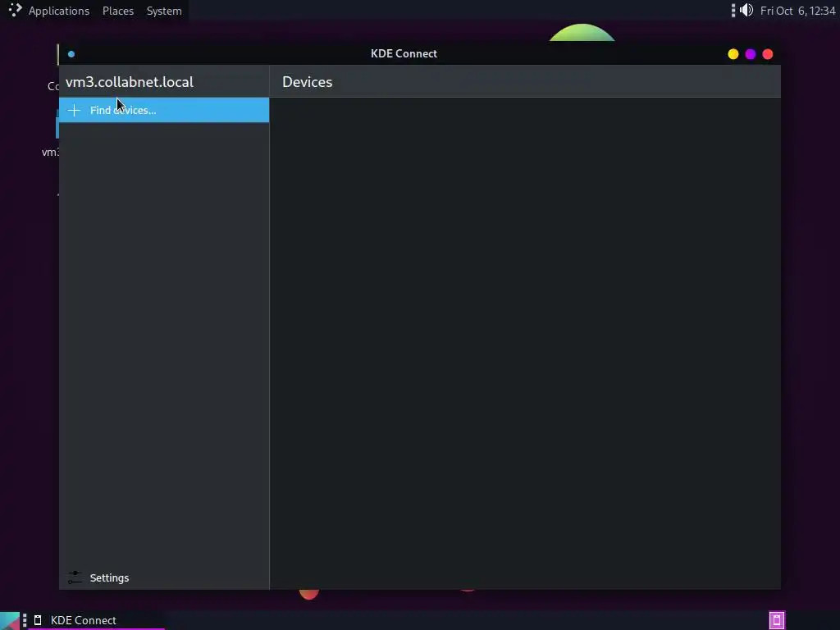Click the taskbar handle dots beside show desktop
Screen dimensions: 840x630
click(25, 620)
